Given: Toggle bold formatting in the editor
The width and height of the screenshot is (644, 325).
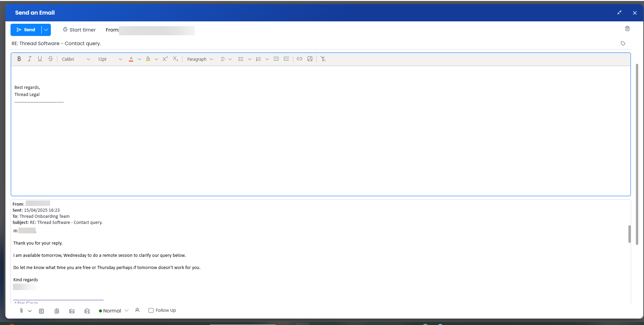Looking at the screenshot, I should [x=19, y=59].
